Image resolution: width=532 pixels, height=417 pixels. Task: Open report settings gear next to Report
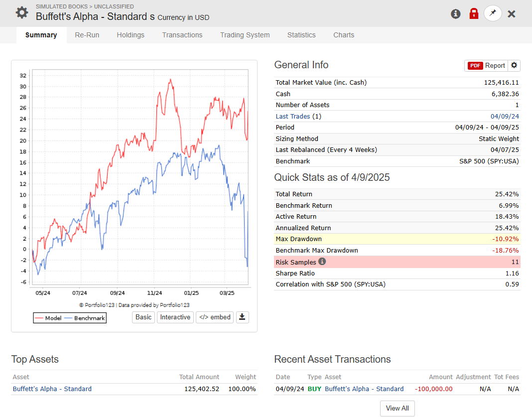click(x=514, y=65)
